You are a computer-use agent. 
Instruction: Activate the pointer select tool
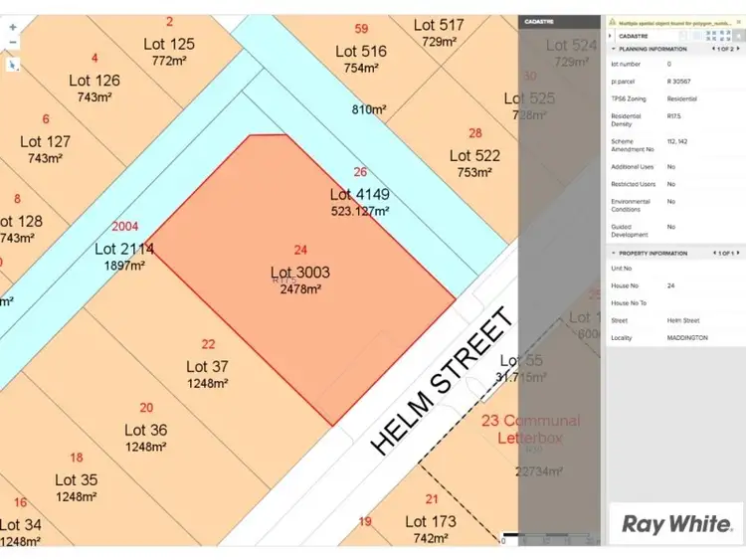[12, 64]
